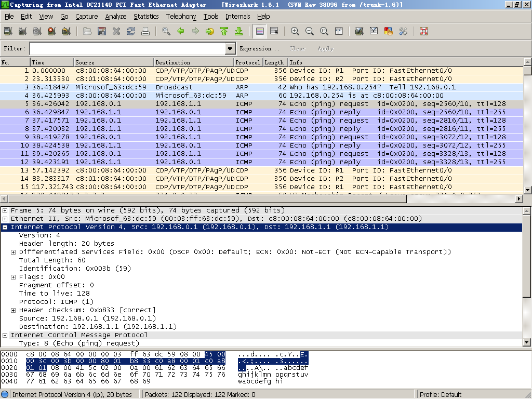This screenshot has width=532, height=399.
Task: Sort by Source column header
Action: (114, 62)
